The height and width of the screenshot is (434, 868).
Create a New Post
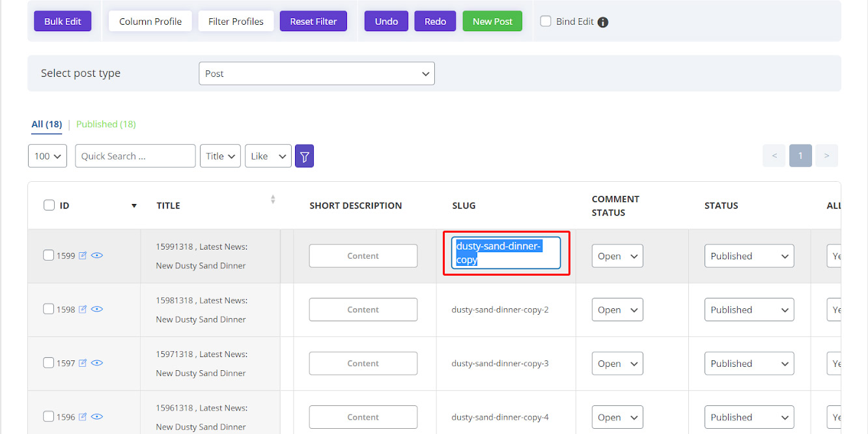tap(492, 22)
